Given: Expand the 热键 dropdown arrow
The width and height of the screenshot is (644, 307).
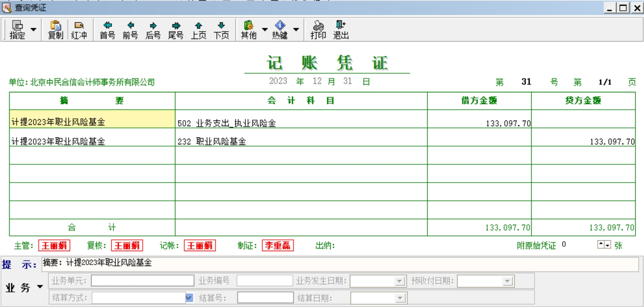Looking at the screenshot, I should point(296,30).
